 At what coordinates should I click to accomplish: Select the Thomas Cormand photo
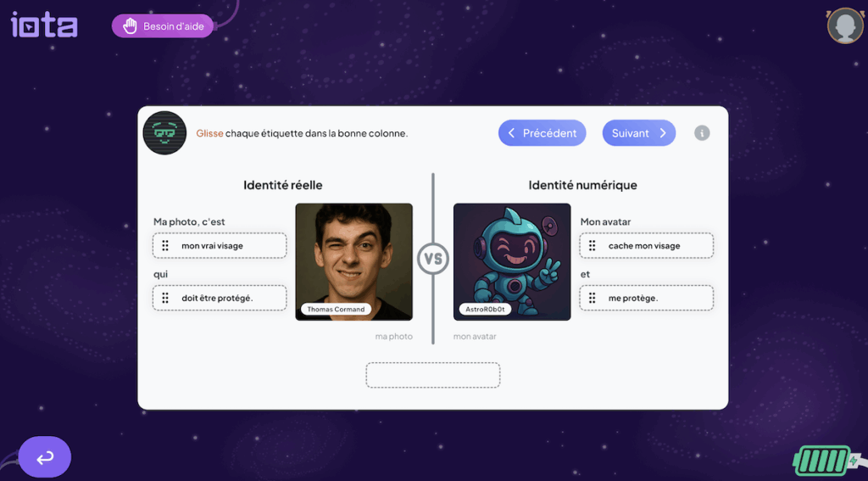click(353, 261)
